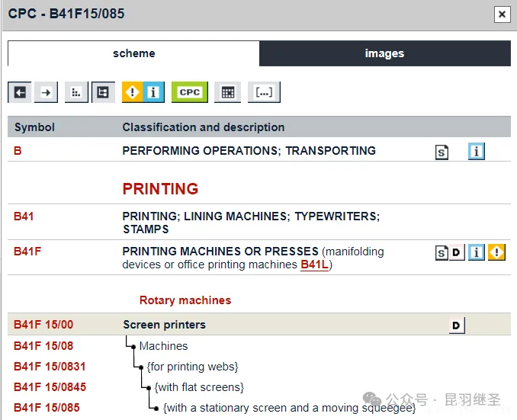Viewport: 517px width, 420px height.
Task: Select the B41F 15/085 tree entry
Action: coord(47,408)
